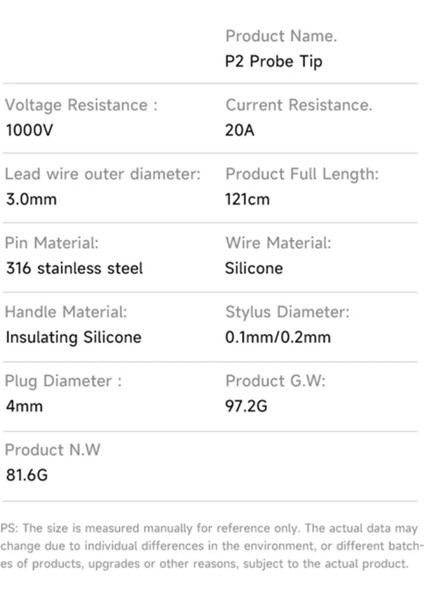Viewport: 424px width, 600px height.
Task: Click Lead wire outer diameter label
Action: (x=102, y=174)
